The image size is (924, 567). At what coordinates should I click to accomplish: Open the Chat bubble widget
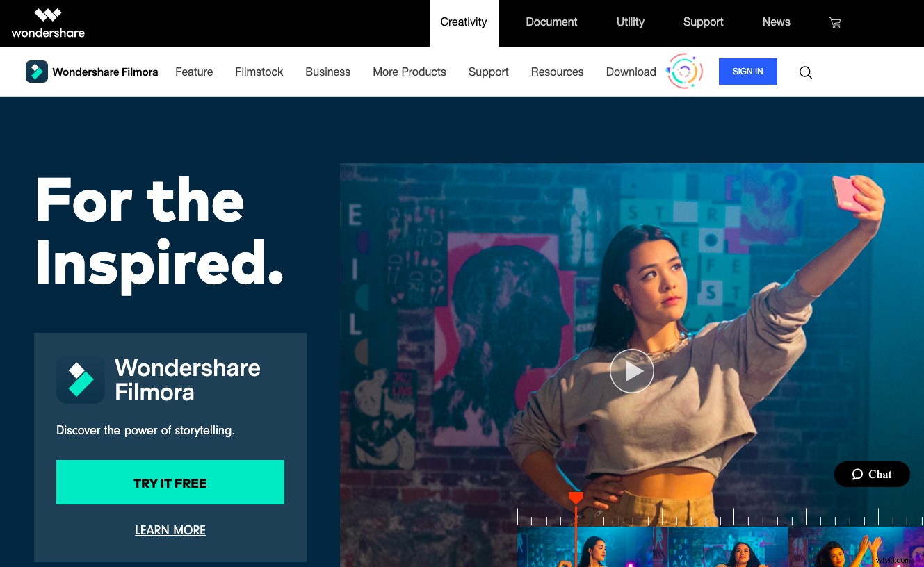tap(872, 475)
